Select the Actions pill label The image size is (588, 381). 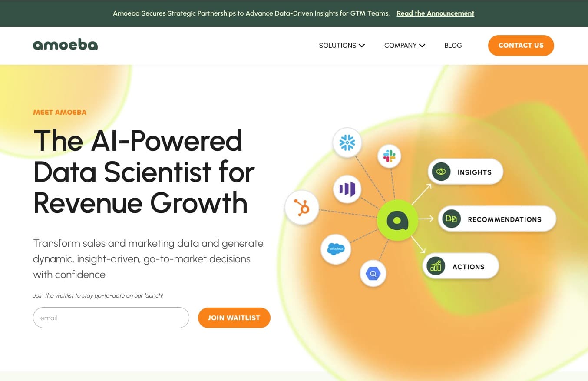tap(468, 267)
